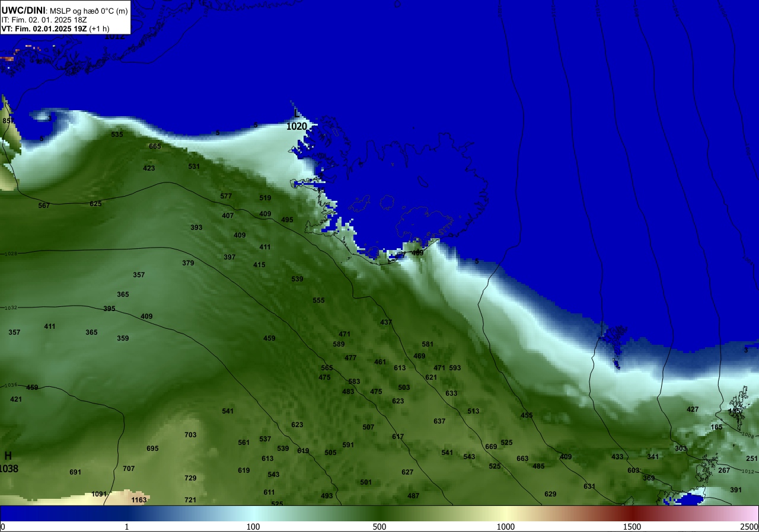Image resolution: width=759 pixels, height=532 pixels.
Task: Click the pale yellow part of the color scale
Action: pos(506,513)
